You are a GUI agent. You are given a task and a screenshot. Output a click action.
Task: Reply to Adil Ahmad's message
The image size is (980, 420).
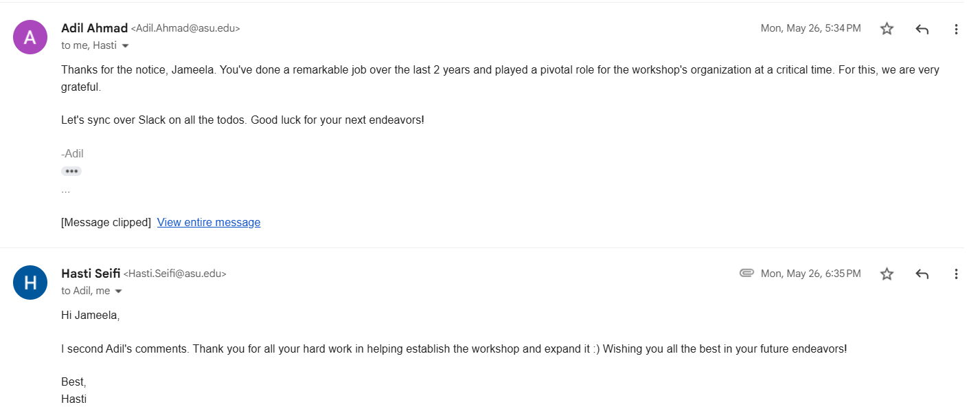[x=922, y=29]
